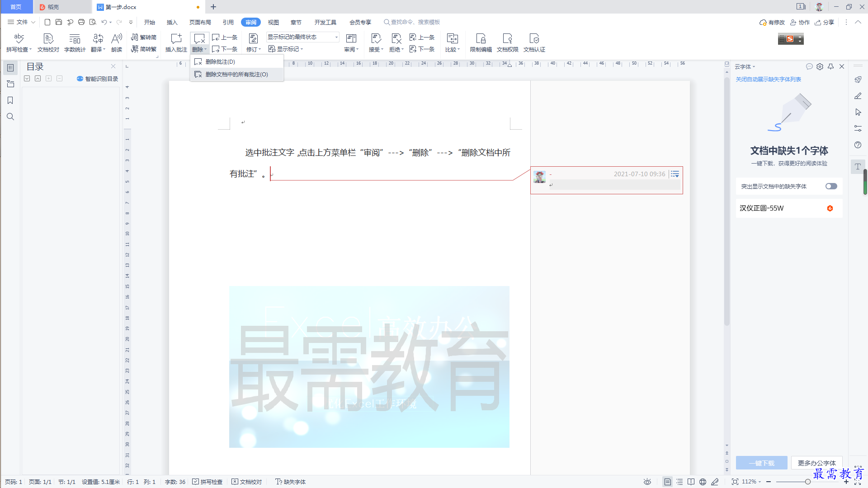Click the eye protection mode status icon
868x488 pixels.
(x=647, y=482)
